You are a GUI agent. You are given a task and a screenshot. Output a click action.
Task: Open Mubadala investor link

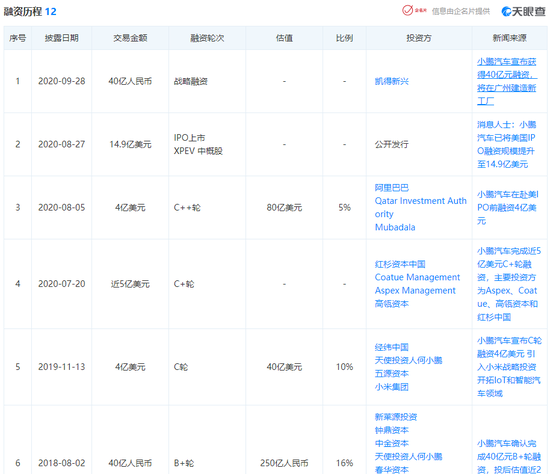pos(395,227)
